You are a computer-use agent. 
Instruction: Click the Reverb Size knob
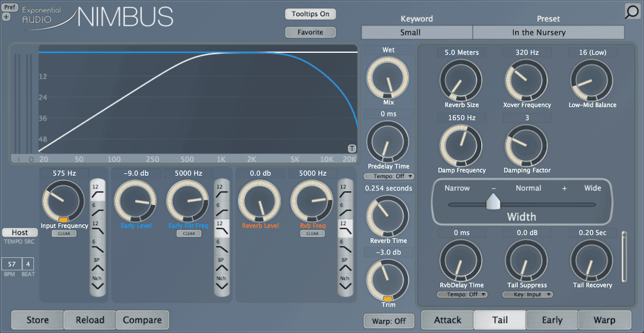tap(461, 80)
